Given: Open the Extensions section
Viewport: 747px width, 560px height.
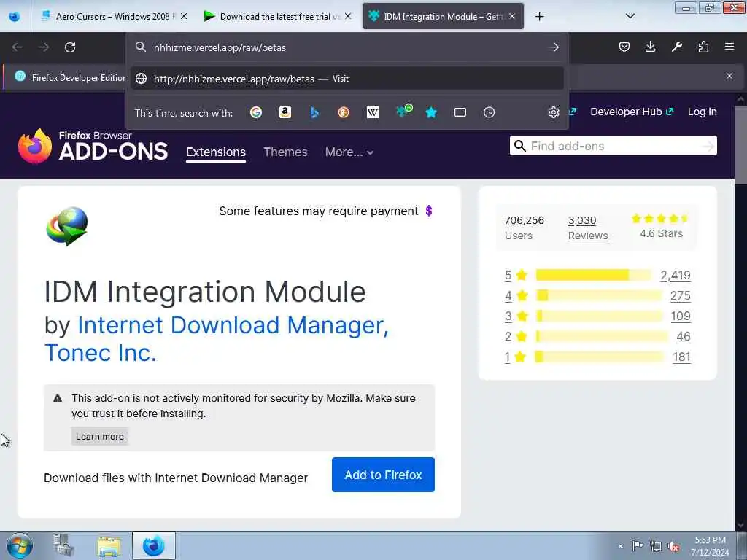Looking at the screenshot, I should click(216, 152).
